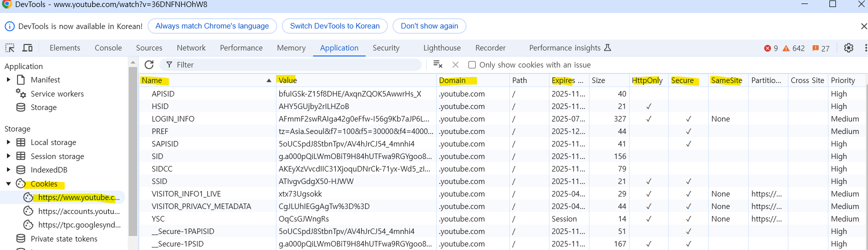
Task: Sort by the HttpOnly column header
Action: point(648,80)
